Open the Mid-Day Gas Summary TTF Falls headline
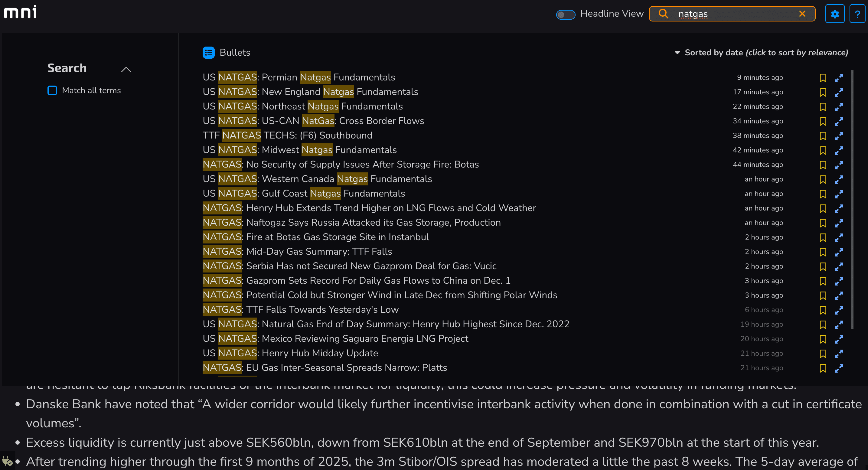This screenshot has height=470, width=868. tap(297, 251)
